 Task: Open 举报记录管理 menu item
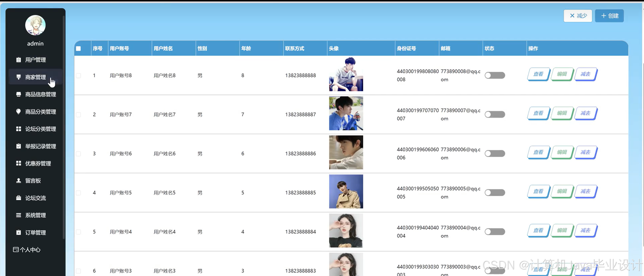coord(35,146)
